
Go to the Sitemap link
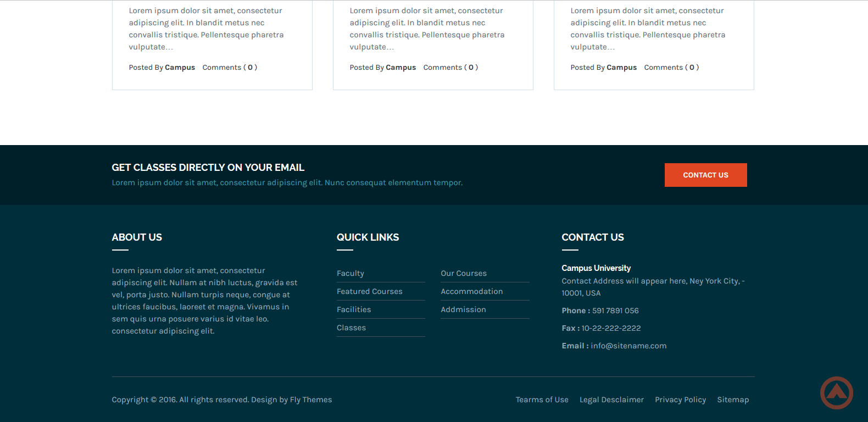(732, 399)
